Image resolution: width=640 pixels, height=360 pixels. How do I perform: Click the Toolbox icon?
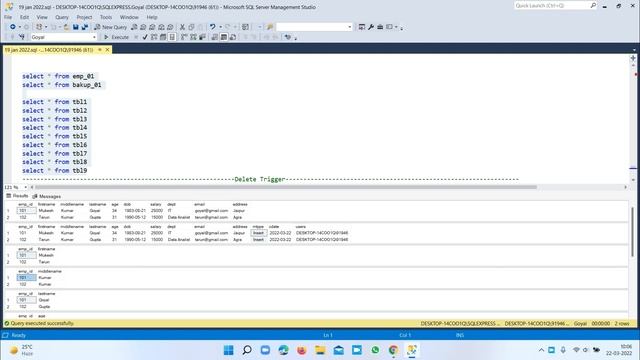coord(380,27)
